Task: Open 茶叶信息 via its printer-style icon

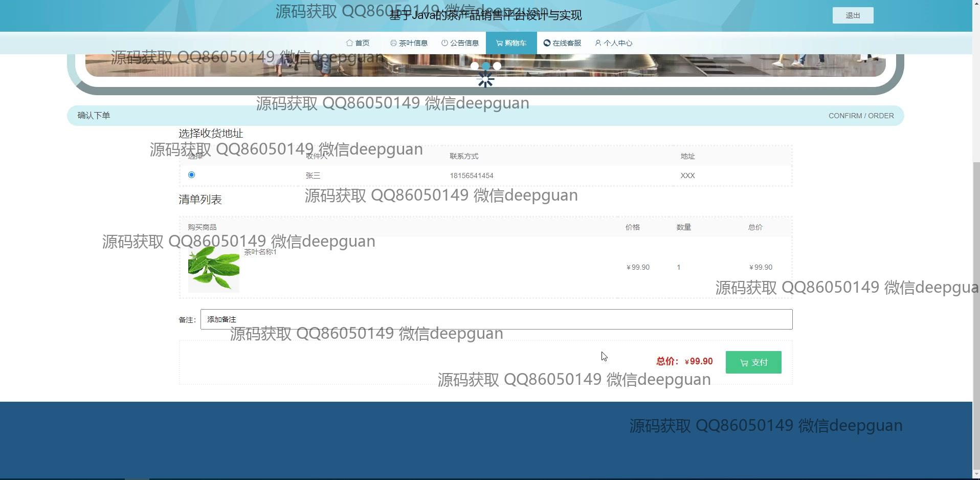Action: 393,43
